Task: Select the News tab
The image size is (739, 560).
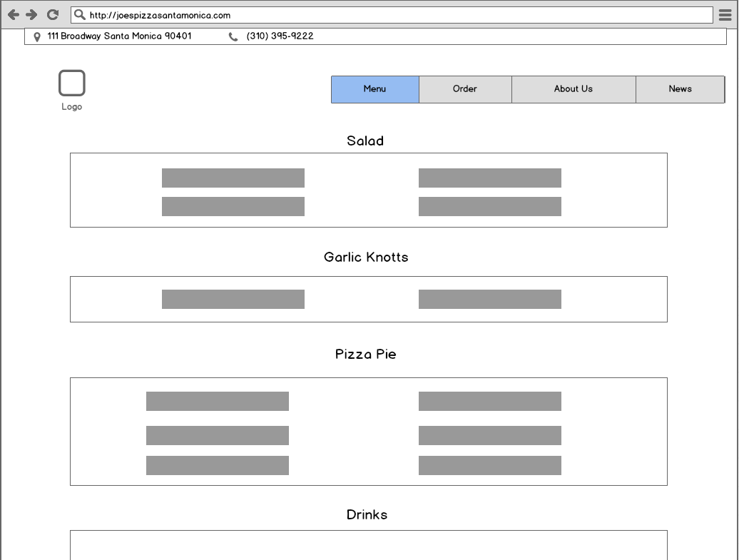Action: point(680,89)
